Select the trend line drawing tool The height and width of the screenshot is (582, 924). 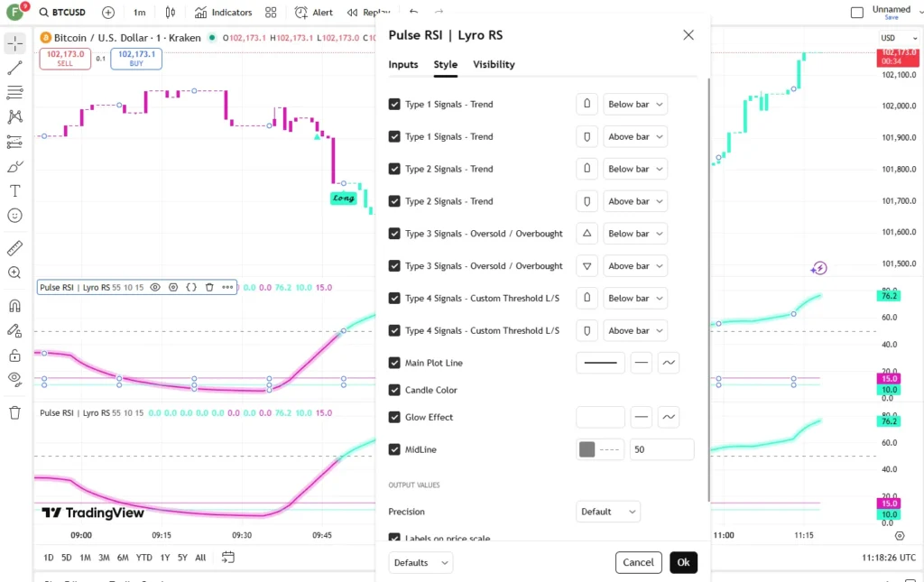tap(14, 69)
